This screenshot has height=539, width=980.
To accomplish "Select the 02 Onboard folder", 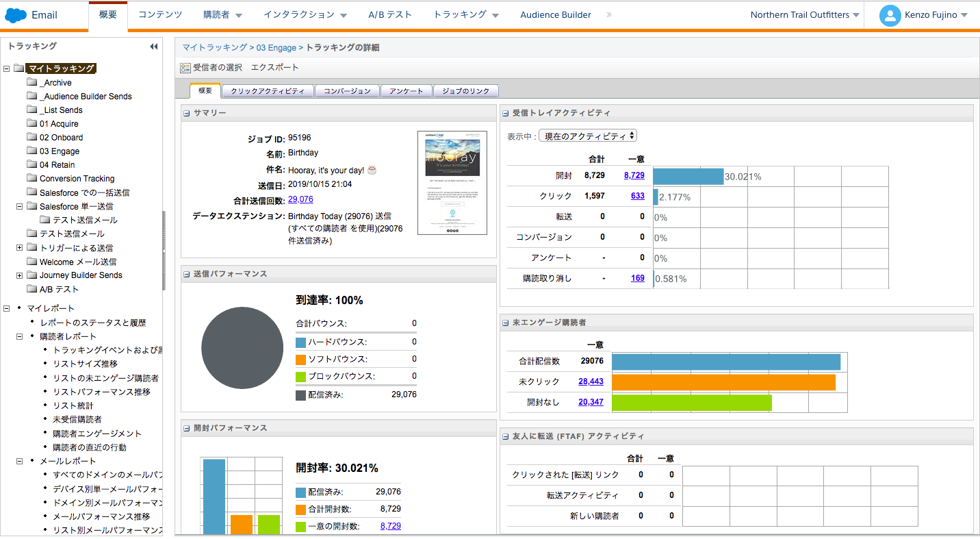I will (61, 138).
